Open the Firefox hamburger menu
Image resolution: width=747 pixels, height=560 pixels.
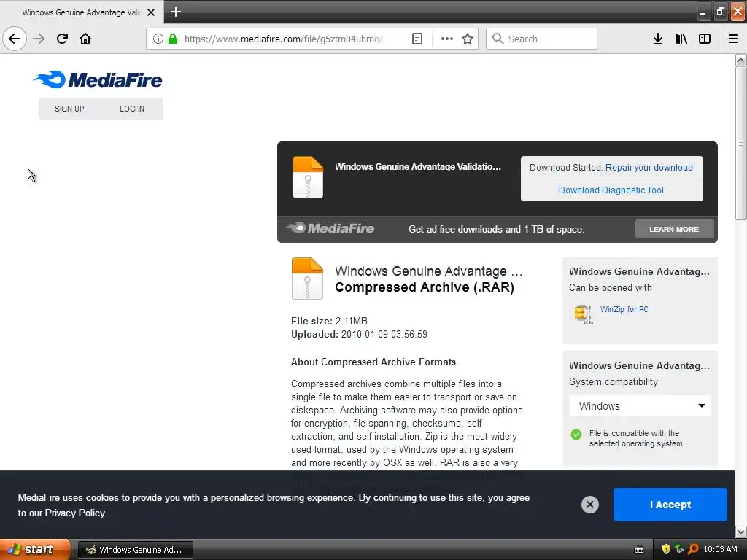733,39
